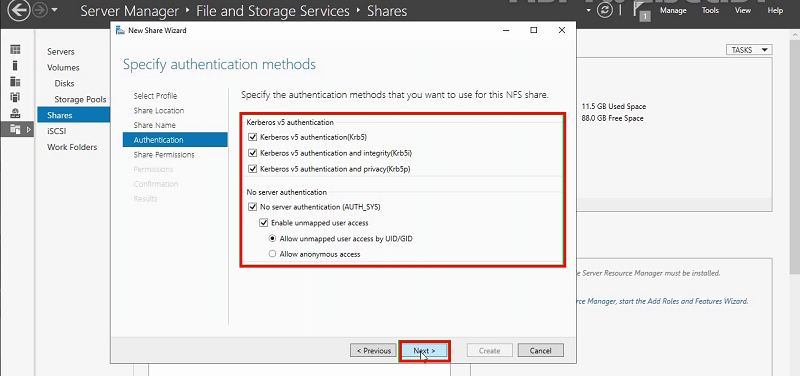Click the refresh icon in header
800x376 pixels.
pos(605,11)
